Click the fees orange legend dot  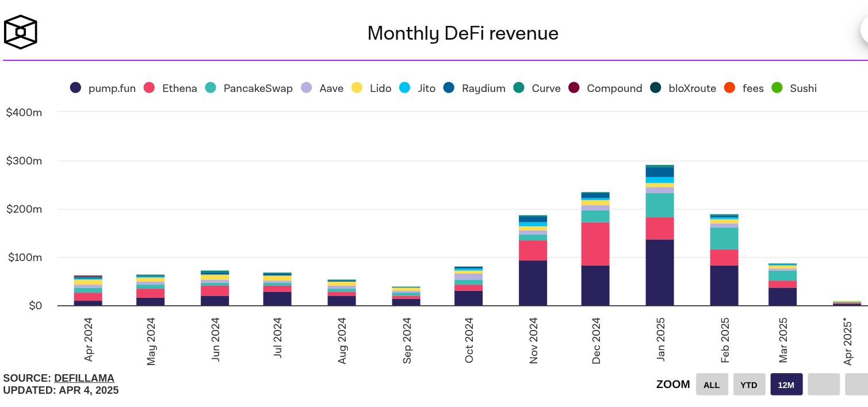(x=730, y=88)
